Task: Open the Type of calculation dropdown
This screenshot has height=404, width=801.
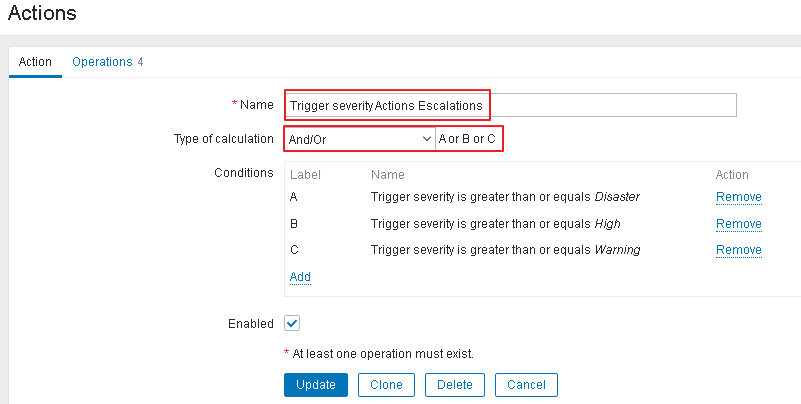Action: 359,138
